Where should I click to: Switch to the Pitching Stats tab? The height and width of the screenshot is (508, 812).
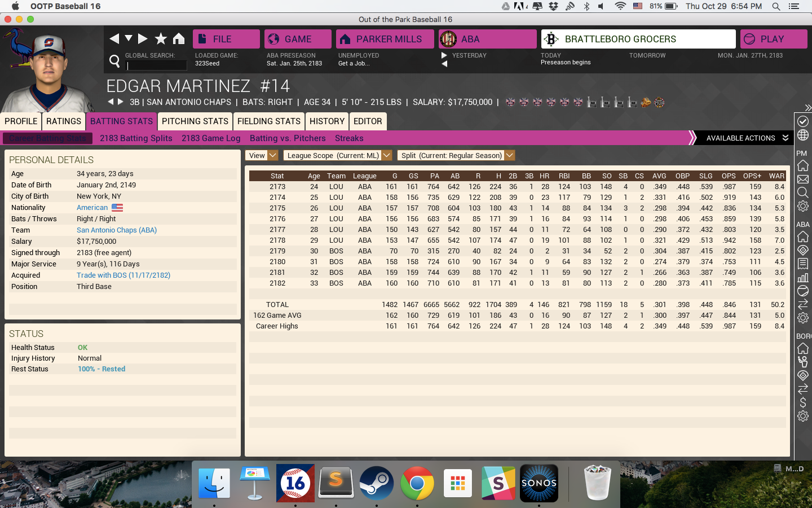click(195, 121)
